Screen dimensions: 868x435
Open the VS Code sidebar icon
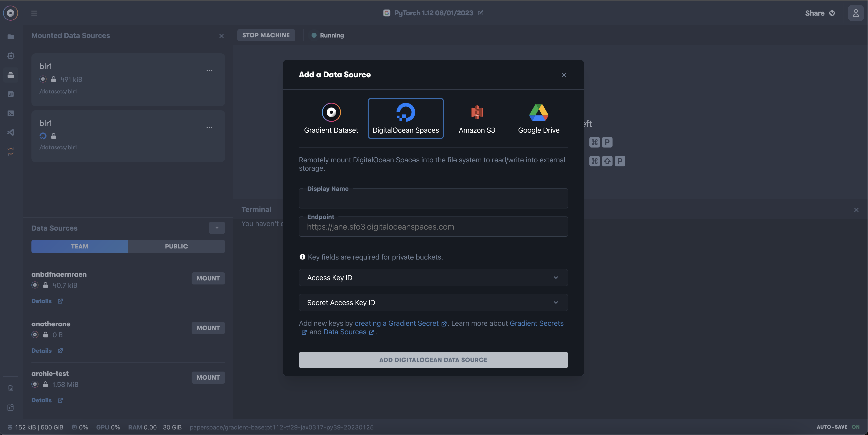[11, 132]
